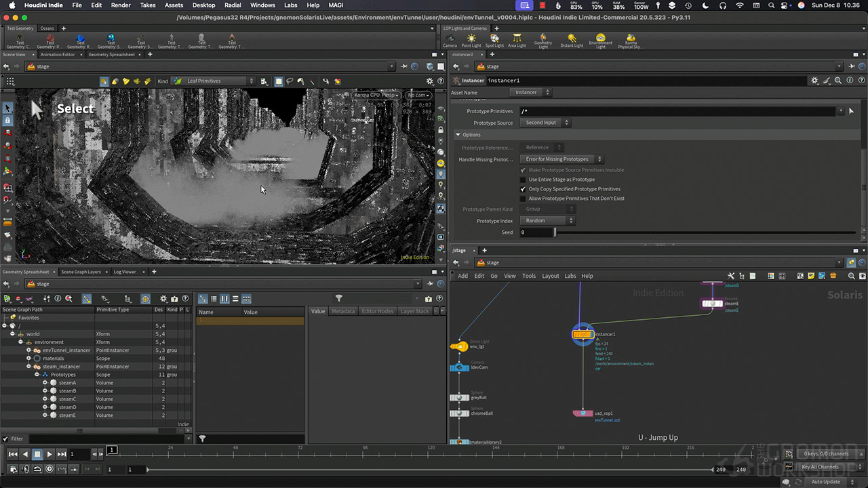Select the usd_rop1 node in the network editor
The image size is (868, 488).
coord(582,413)
